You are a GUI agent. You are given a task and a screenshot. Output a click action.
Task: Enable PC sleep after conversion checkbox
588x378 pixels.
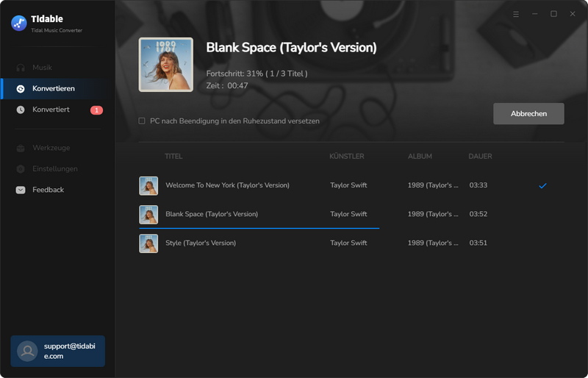[x=142, y=121]
